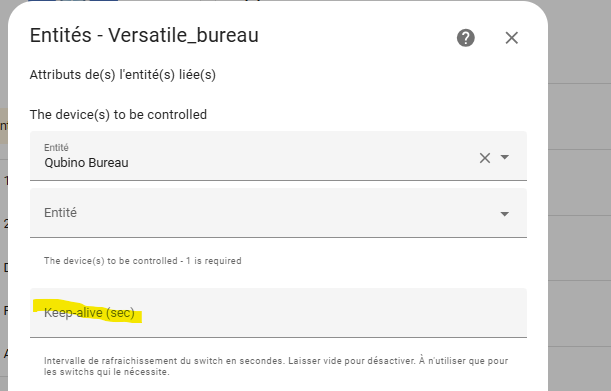This screenshot has width=611, height=391.
Task: Open the empty Entité dropdown arrow
Action: pyautogui.click(x=505, y=214)
